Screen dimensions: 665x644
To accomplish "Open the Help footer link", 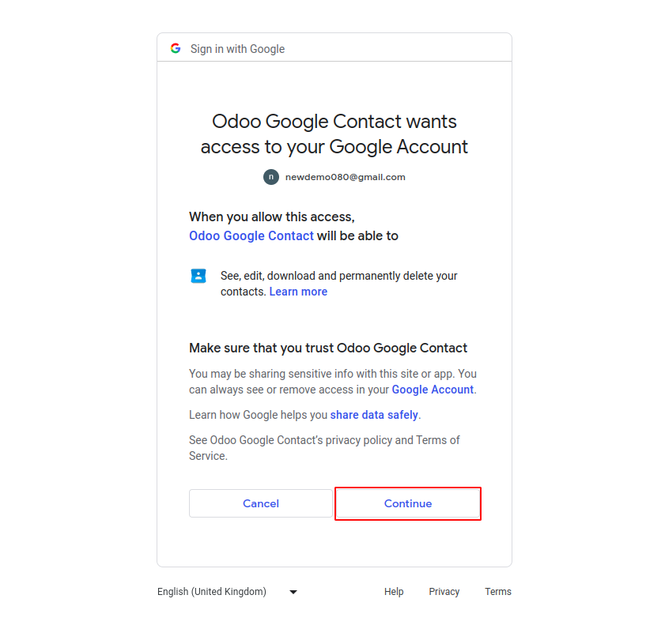I will (x=394, y=592).
